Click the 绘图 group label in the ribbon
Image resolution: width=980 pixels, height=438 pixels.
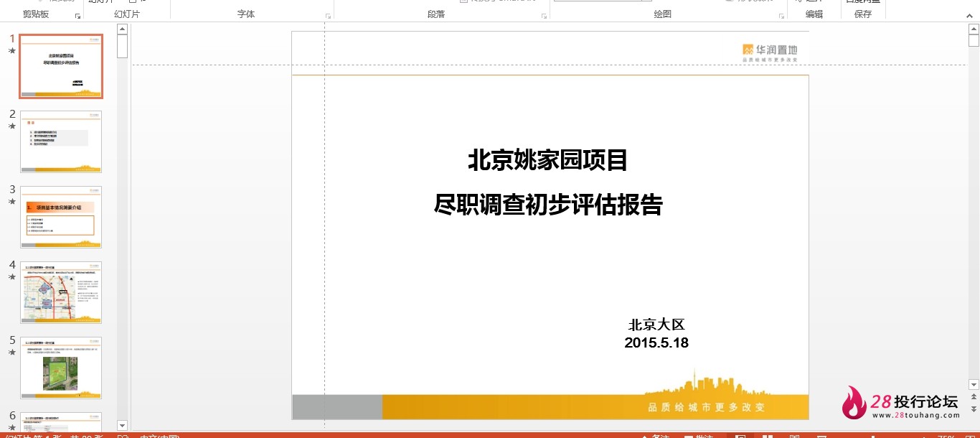(x=663, y=14)
